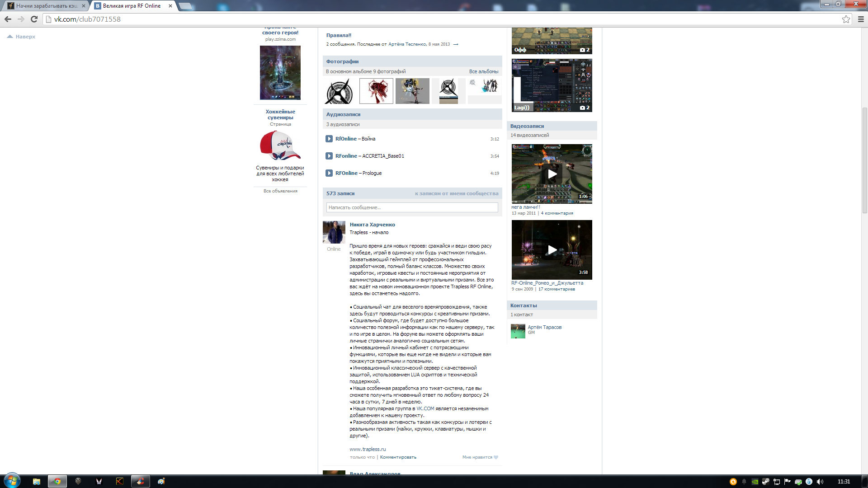Open the 'Офф' photo album thumbnail
Screen dimensions: 868x488
[552, 41]
